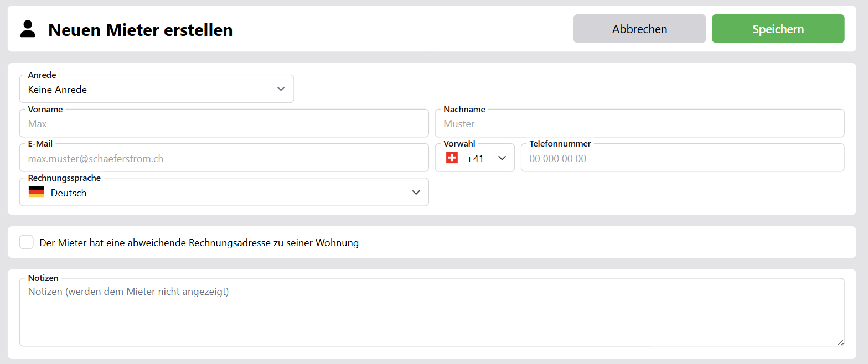Click the German flag in Rechnungssprache
Viewport: 868px width, 364px height.
pyautogui.click(x=36, y=193)
